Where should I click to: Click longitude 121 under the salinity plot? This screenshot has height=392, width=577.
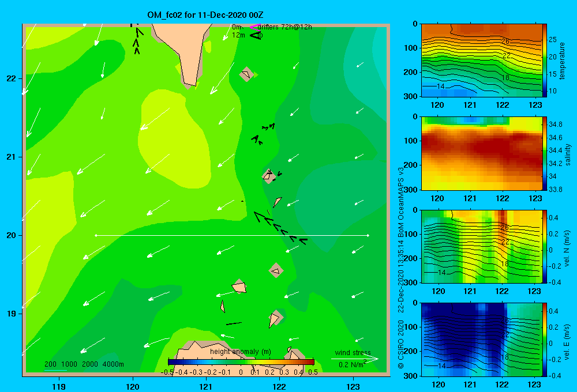[x=470, y=198]
